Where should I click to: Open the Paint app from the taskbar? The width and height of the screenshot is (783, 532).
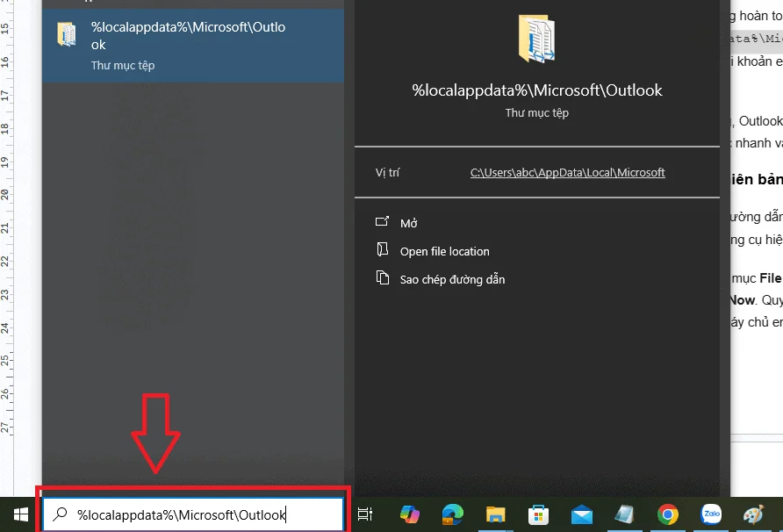pyautogui.click(x=753, y=514)
